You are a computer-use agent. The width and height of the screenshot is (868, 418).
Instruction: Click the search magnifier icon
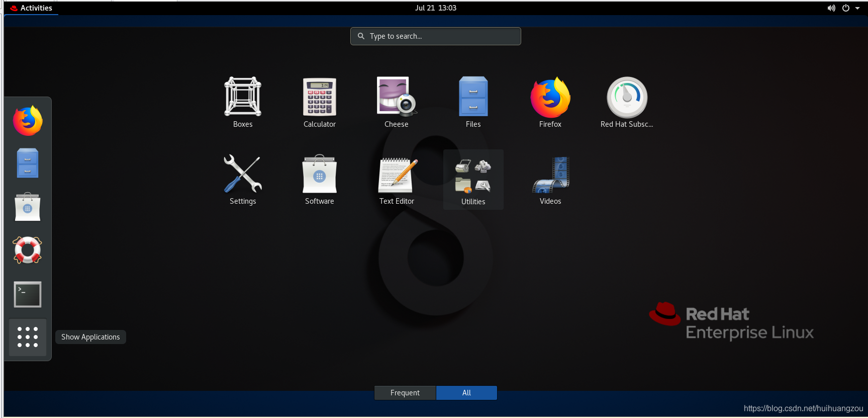tap(361, 36)
